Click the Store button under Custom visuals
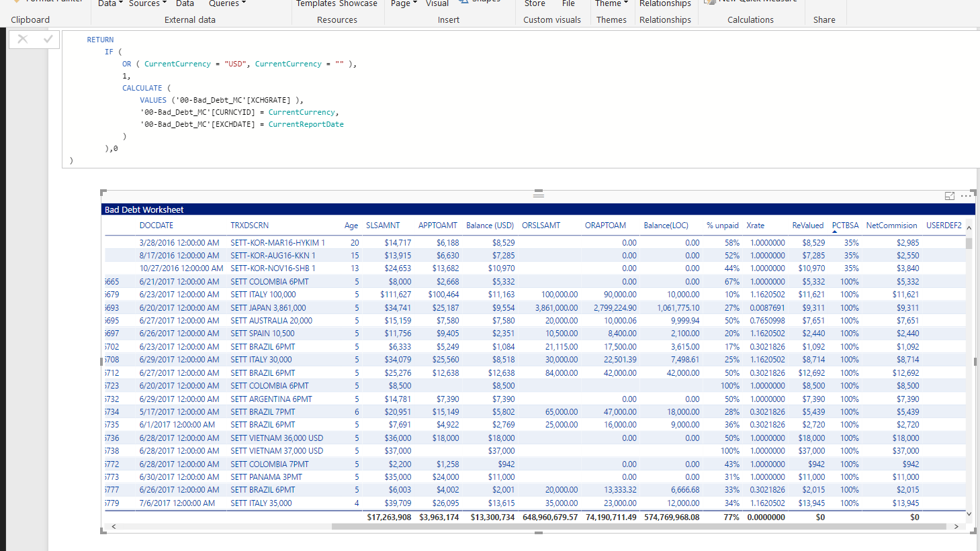 coord(535,3)
